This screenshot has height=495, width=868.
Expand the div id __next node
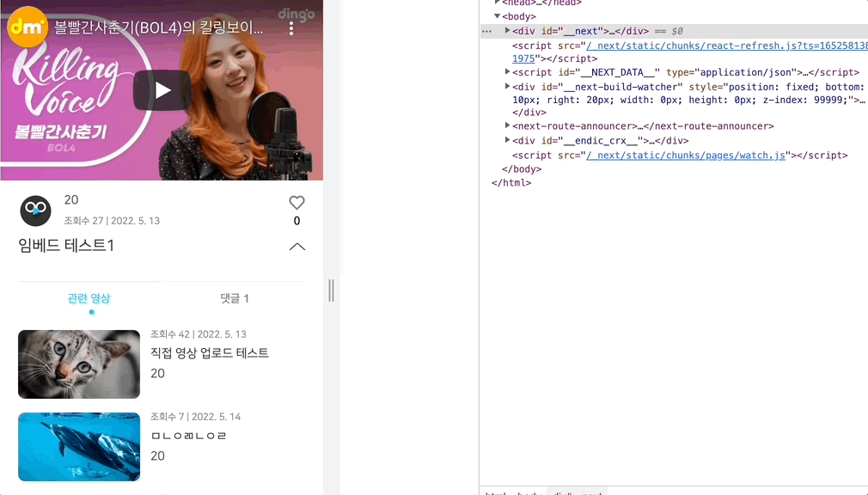click(507, 30)
